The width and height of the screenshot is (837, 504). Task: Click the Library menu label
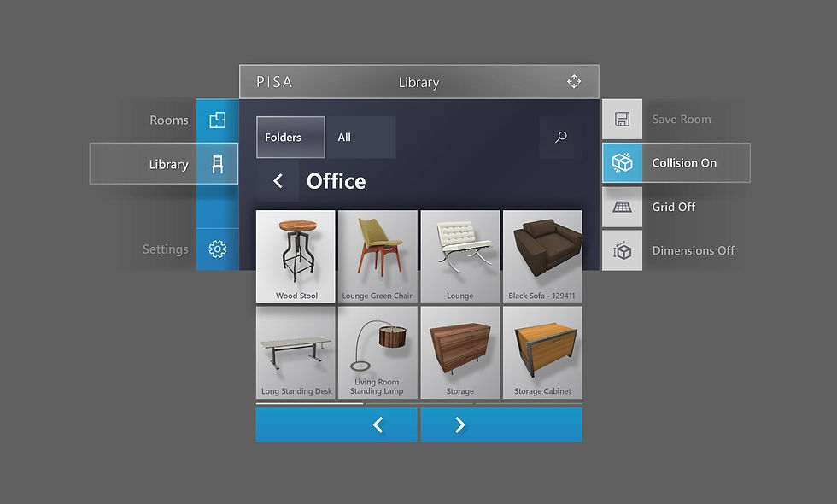point(169,164)
